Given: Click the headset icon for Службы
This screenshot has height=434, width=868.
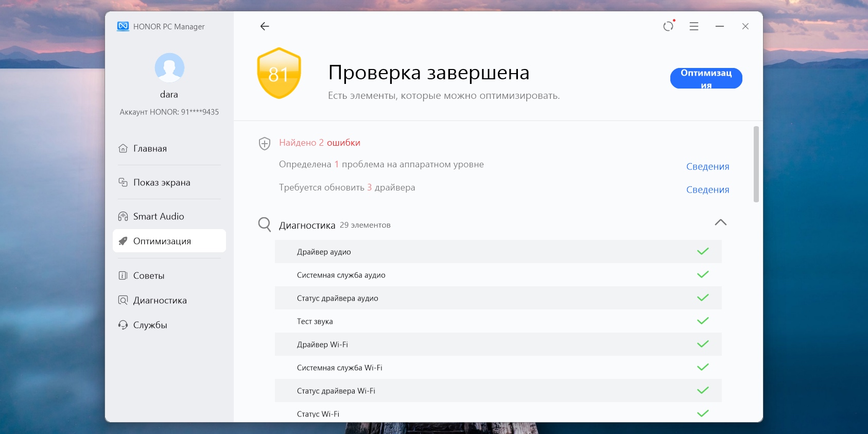Looking at the screenshot, I should 123,325.
